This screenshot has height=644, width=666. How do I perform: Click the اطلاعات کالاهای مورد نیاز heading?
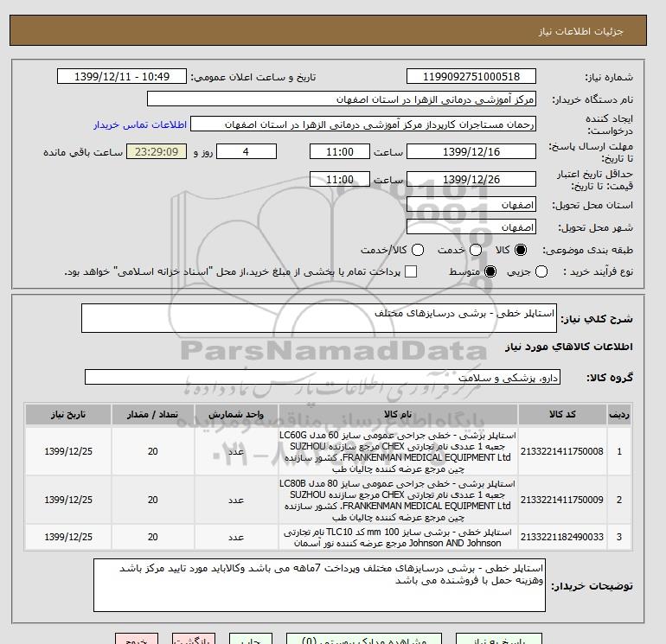pos(569,347)
